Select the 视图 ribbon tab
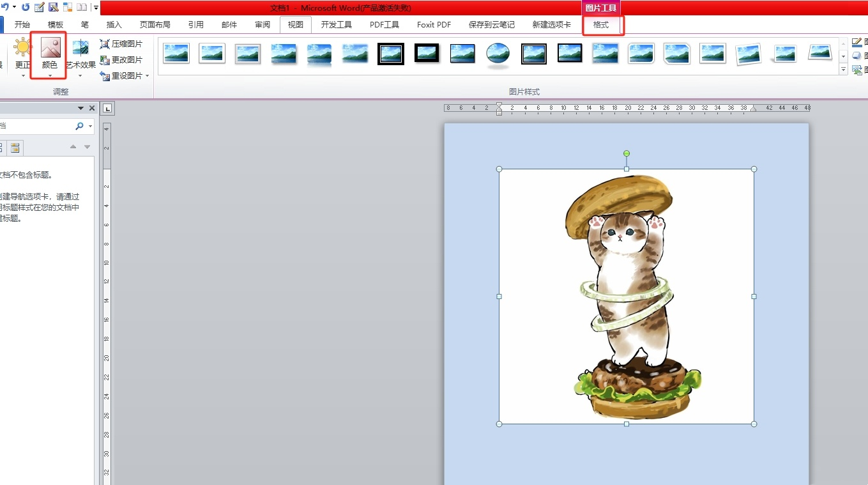868x485 pixels. (x=296, y=25)
